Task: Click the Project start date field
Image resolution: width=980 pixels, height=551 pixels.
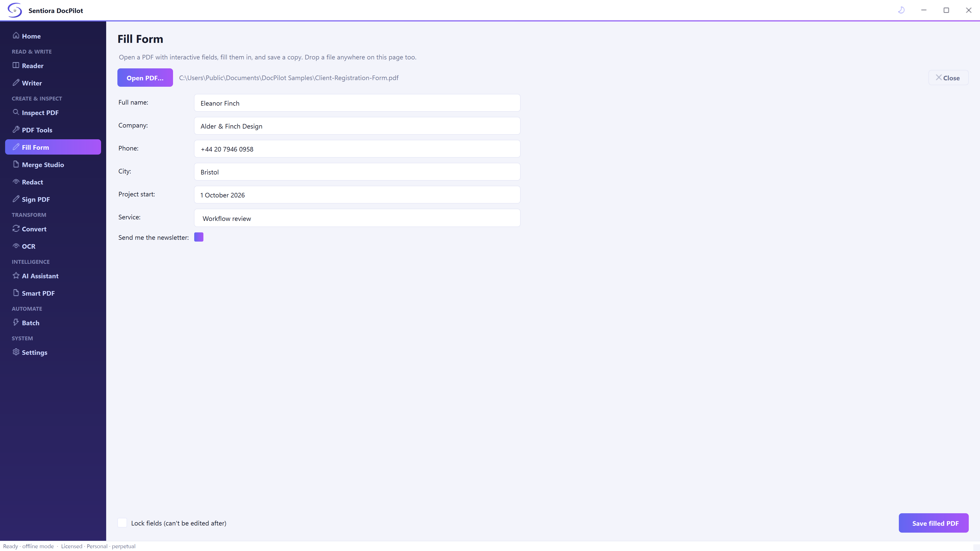Action: (357, 195)
